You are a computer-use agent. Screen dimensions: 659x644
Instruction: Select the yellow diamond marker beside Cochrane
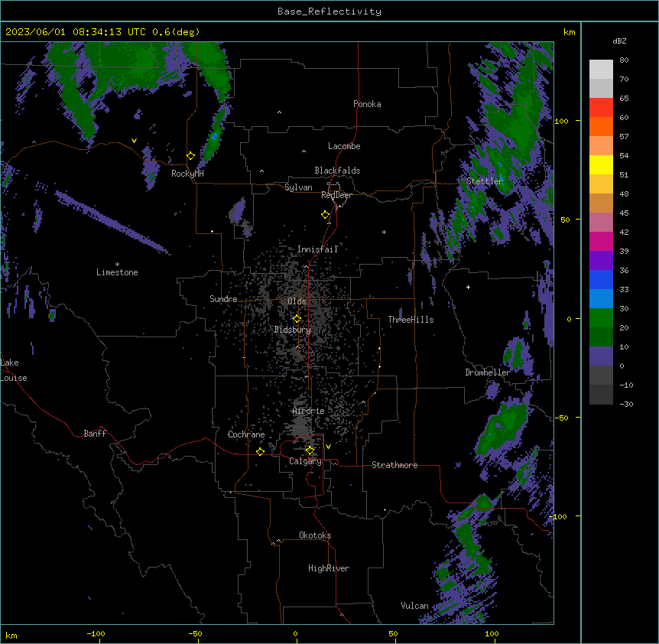(x=260, y=452)
